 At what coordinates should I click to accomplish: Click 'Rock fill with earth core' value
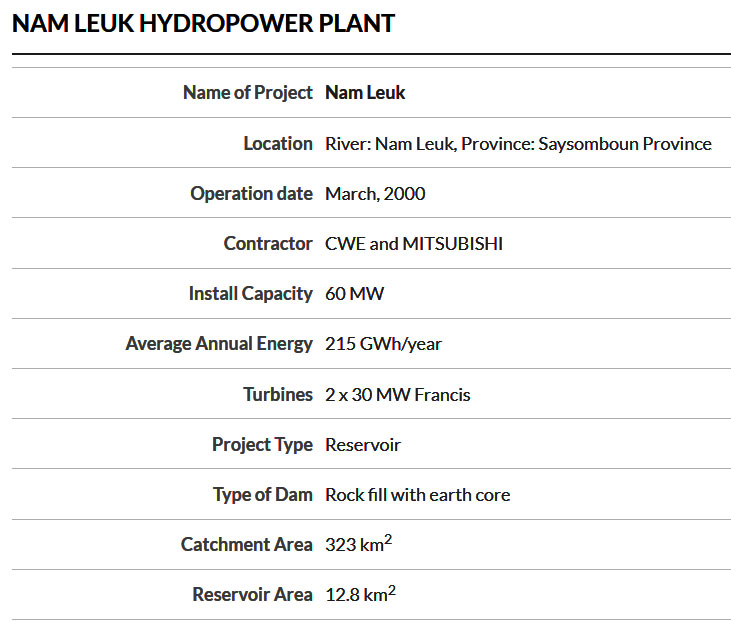click(x=417, y=494)
